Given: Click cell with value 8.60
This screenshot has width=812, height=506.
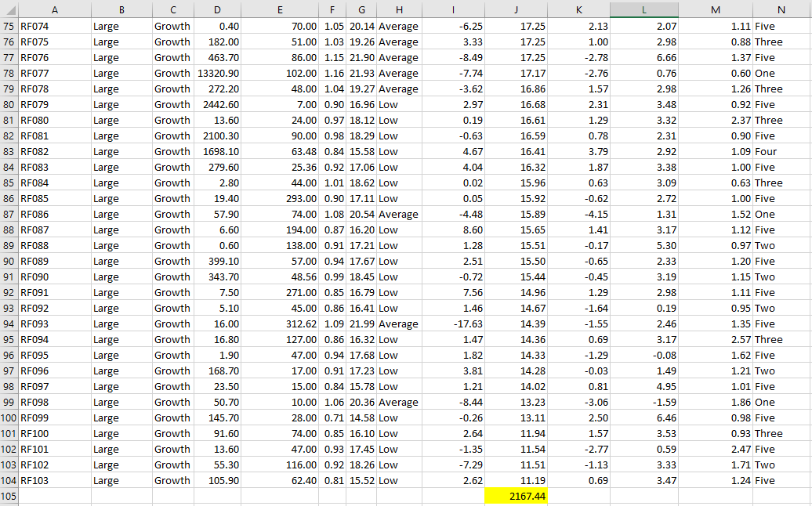Looking at the screenshot, I should (454, 230).
